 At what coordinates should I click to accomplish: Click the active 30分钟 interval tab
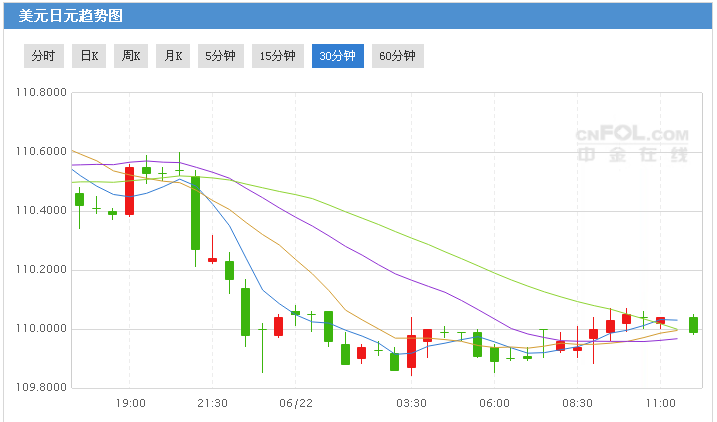pos(337,56)
